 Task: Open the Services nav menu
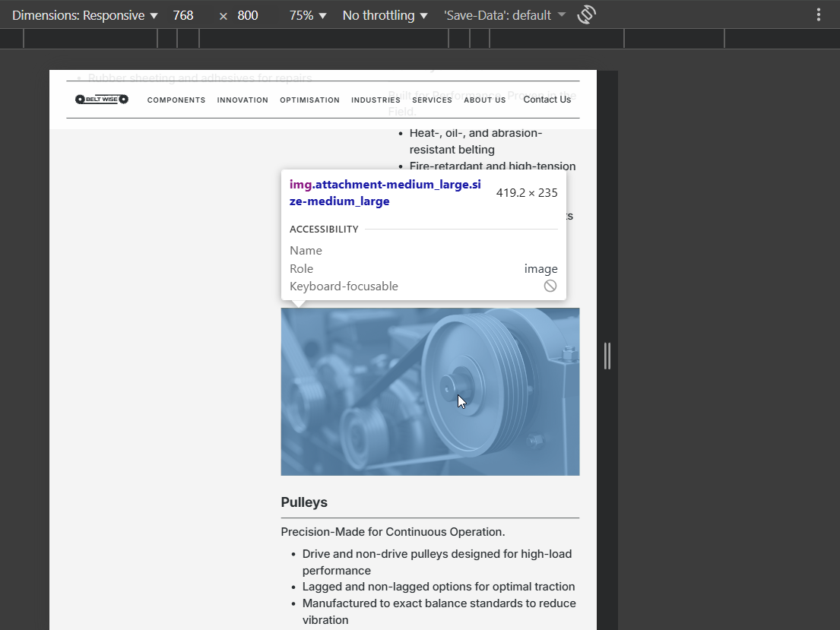(432, 100)
